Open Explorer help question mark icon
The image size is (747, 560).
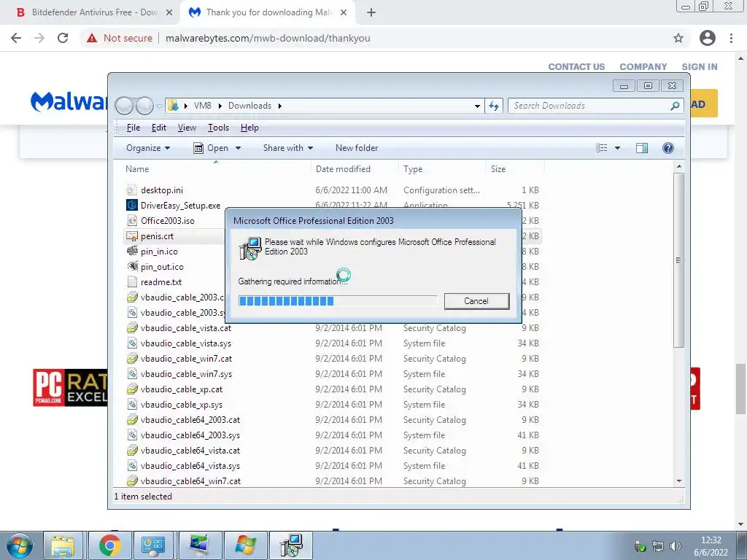coord(668,148)
